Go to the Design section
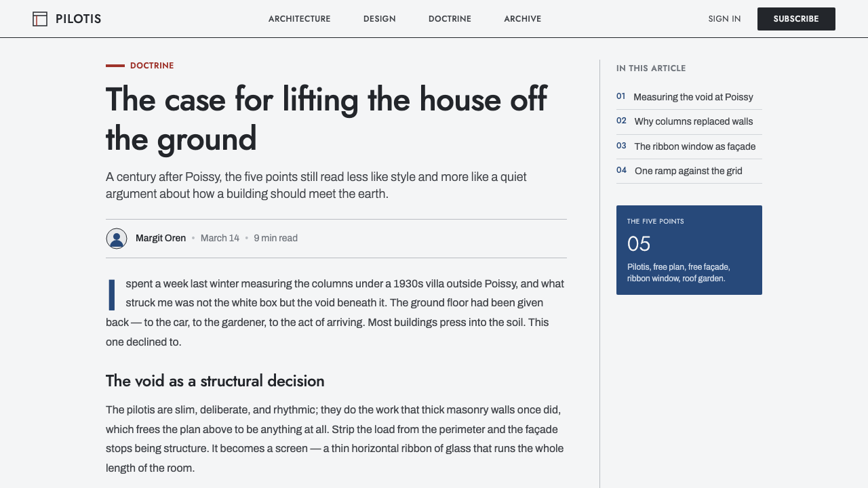The image size is (868, 488). tap(380, 19)
